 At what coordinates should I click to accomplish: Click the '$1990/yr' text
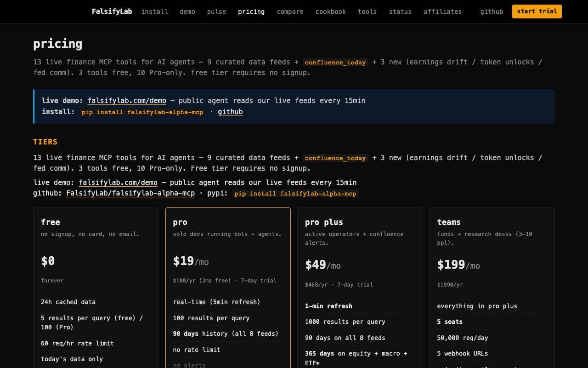[x=450, y=285]
